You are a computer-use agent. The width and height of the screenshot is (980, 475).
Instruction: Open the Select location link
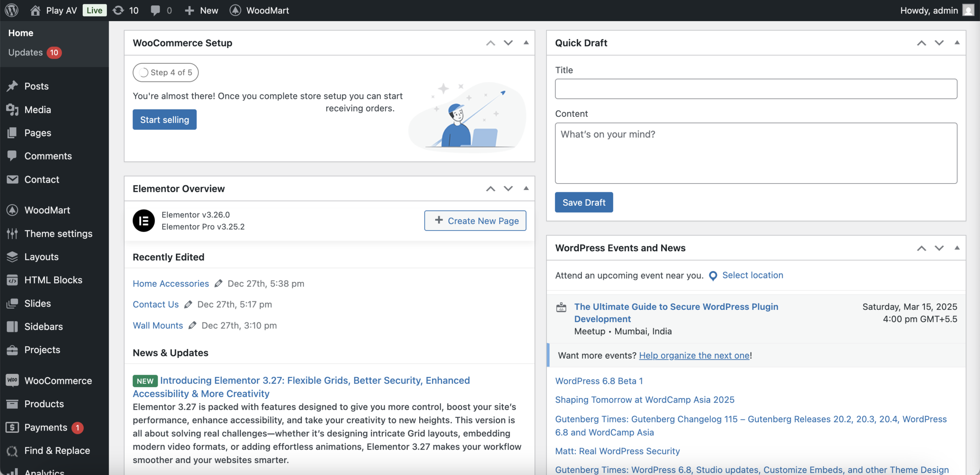pos(753,275)
